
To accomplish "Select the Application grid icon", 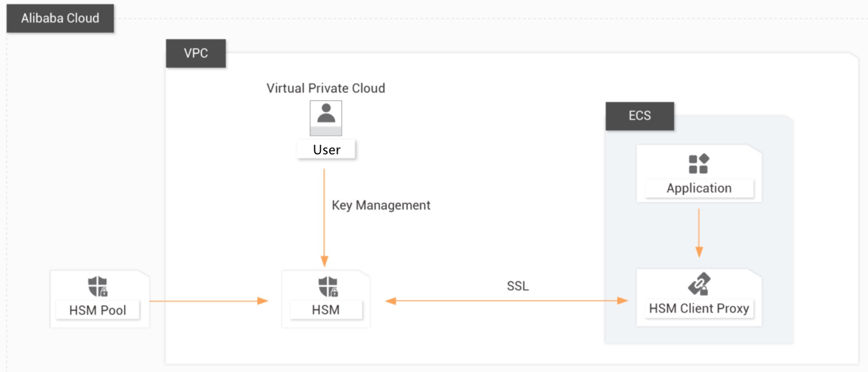I will (x=699, y=164).
